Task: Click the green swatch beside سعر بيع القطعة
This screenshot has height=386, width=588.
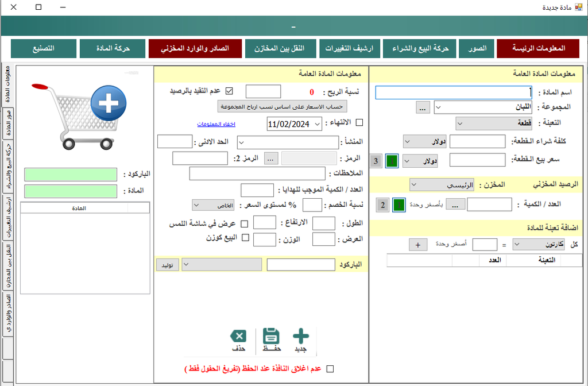Action: (x=392, y=161)
